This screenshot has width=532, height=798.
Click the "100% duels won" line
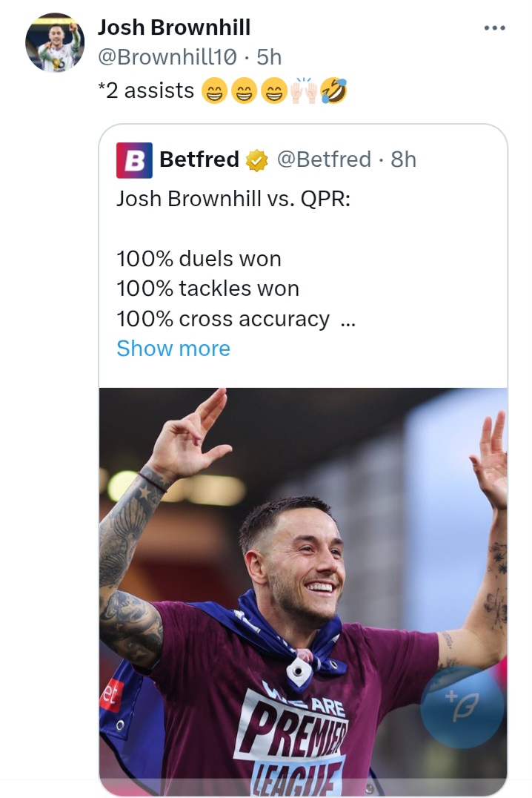click(199, 259)
